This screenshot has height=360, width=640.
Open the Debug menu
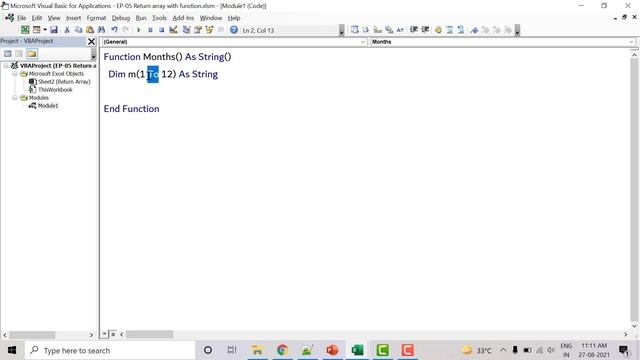[121, 18]
